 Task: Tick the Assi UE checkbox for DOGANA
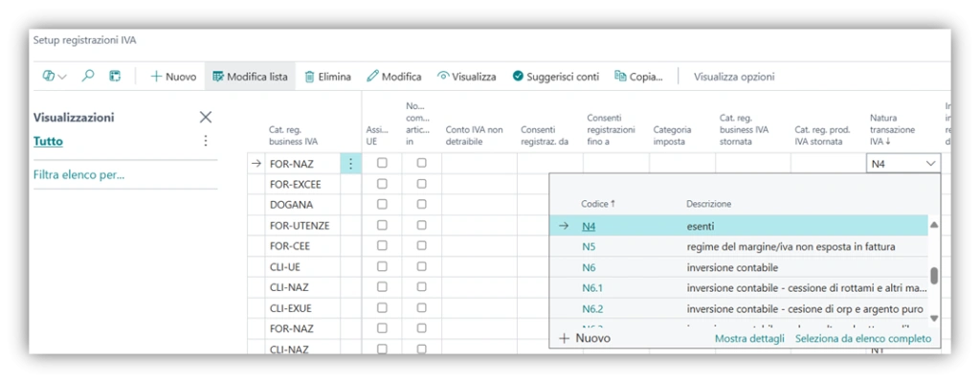point(383,205)
